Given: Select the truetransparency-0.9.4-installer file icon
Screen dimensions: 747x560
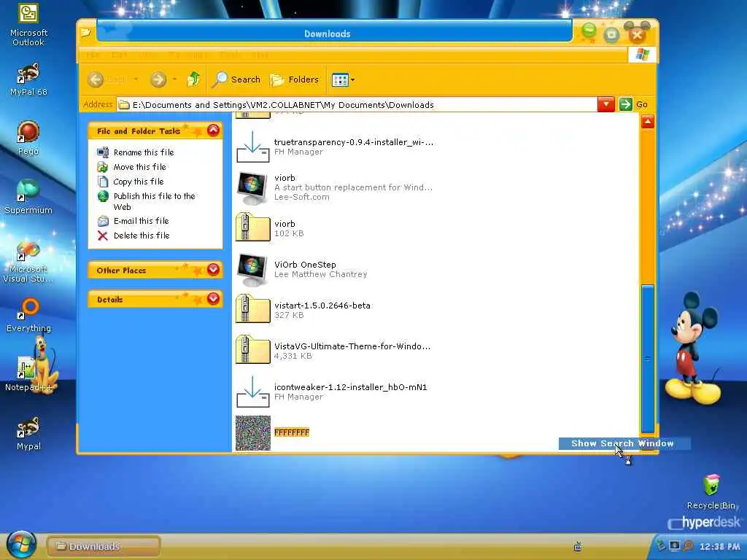Looking at the screenshot, I should point(253,147).
